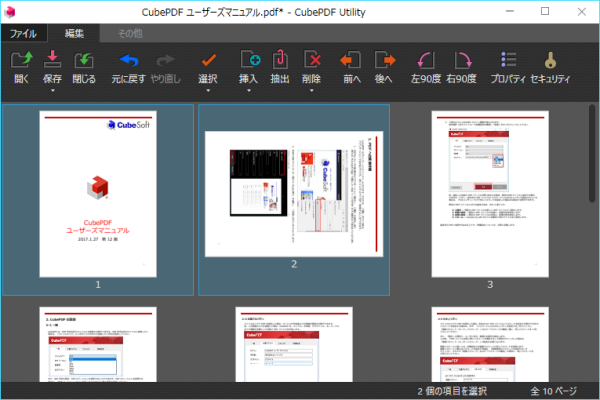The image size is (600, 400).
Task: Click the 保存 (Save) icon
Action: tap(52, 59)
